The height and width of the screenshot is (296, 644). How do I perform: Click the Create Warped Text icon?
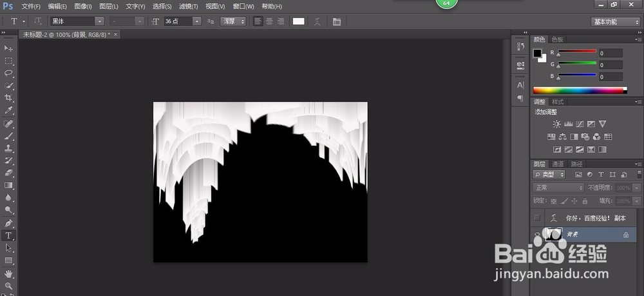pos(317,21)
